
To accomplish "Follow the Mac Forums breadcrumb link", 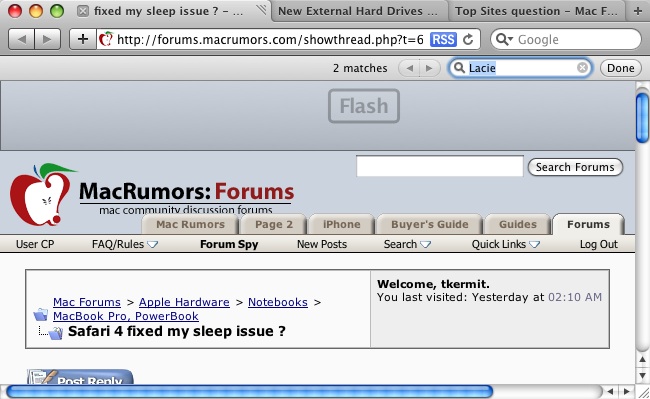I will pos(87,302).
